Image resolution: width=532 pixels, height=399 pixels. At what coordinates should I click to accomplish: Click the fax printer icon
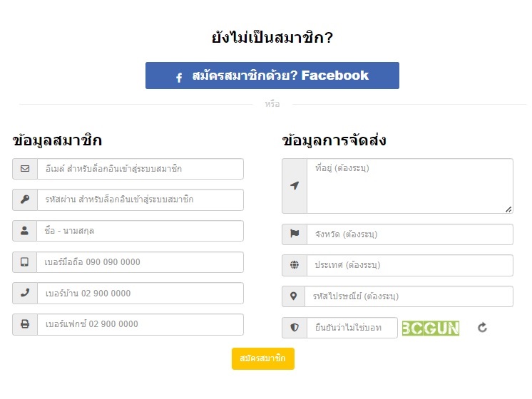25,324
